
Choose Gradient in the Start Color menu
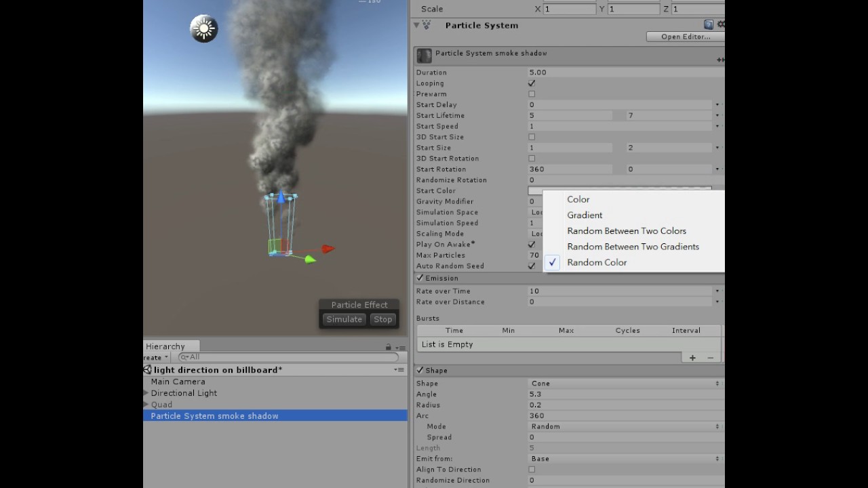click(x=585, y=215)
